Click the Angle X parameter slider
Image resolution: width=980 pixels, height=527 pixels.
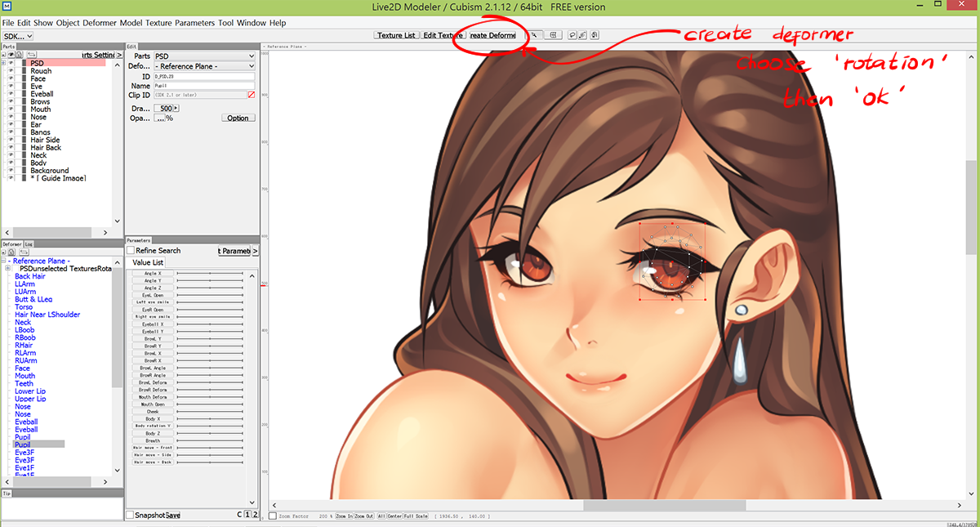pos(211,273)
